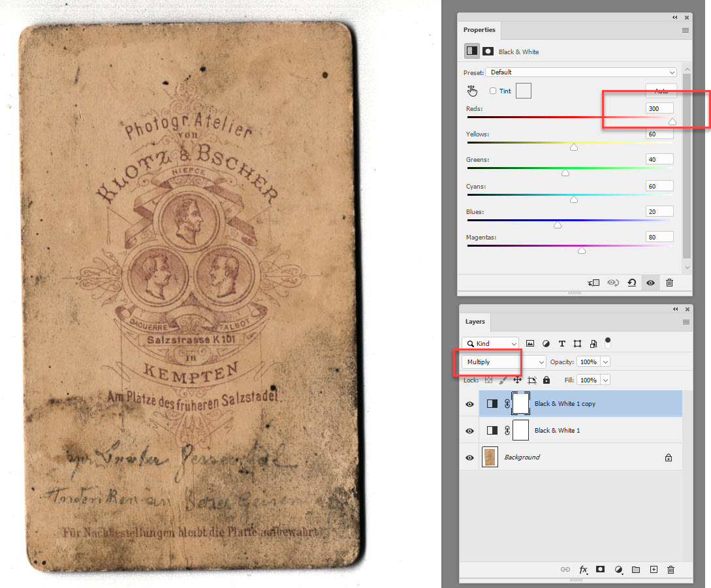The image size is (711, 588).
Task: Switch to the Properties tab
Action: (479, 30)
